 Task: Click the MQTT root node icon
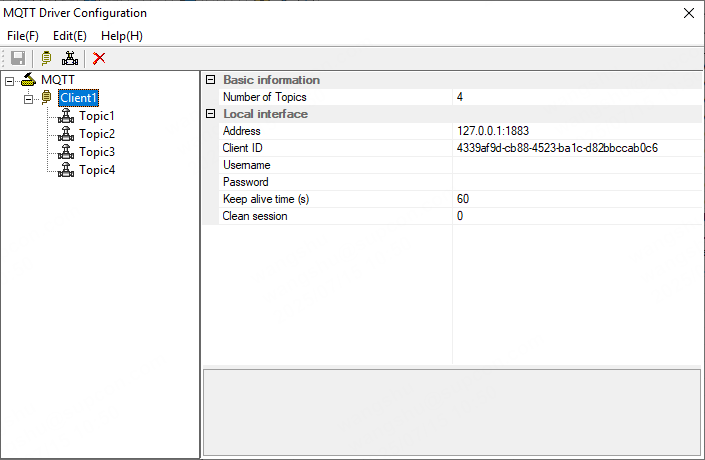click(28, 80)
